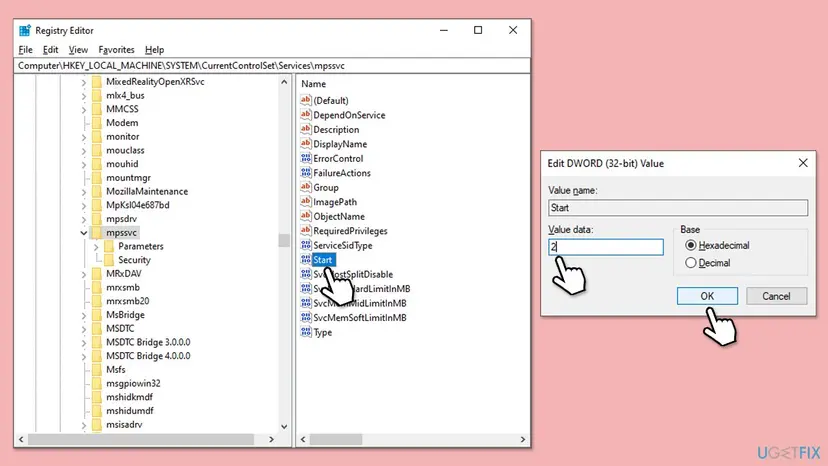Expand the Parameters subkey

tap(96, 246)
